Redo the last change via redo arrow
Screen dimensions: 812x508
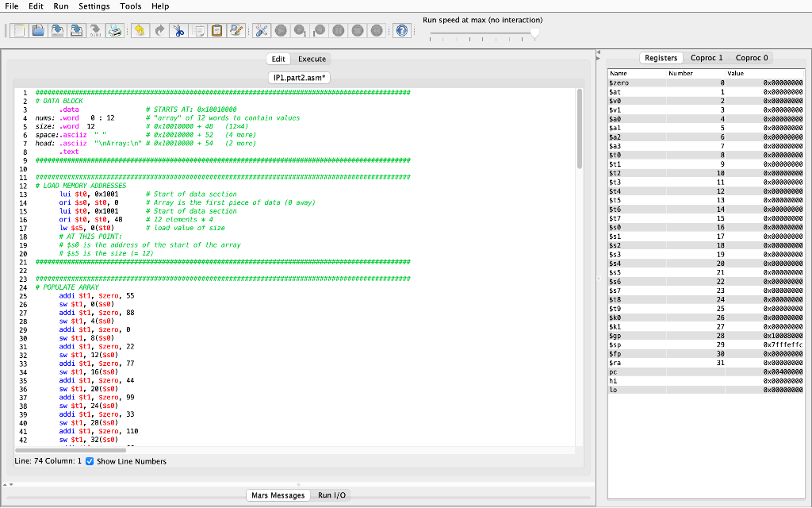click(x=160, y=30)
